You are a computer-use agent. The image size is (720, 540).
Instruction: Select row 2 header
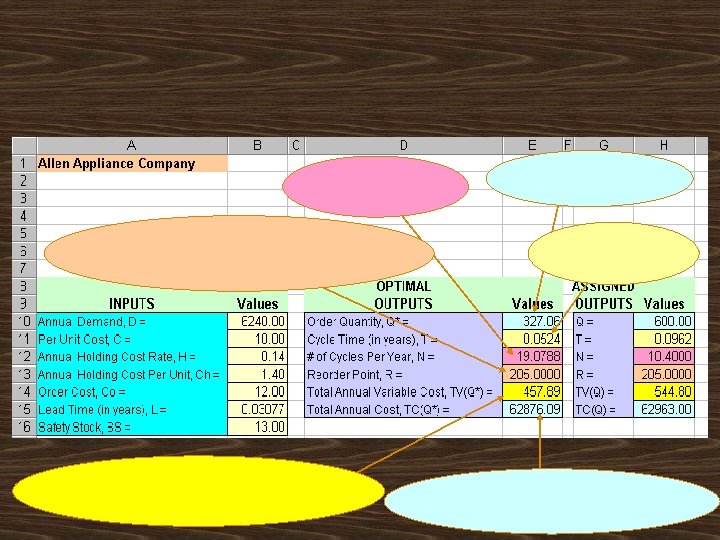pyautogui.click(x=24, y=181)
